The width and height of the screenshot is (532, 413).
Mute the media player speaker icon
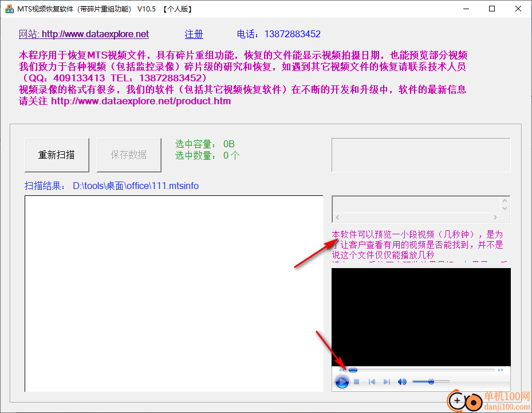tap(402, 381)
